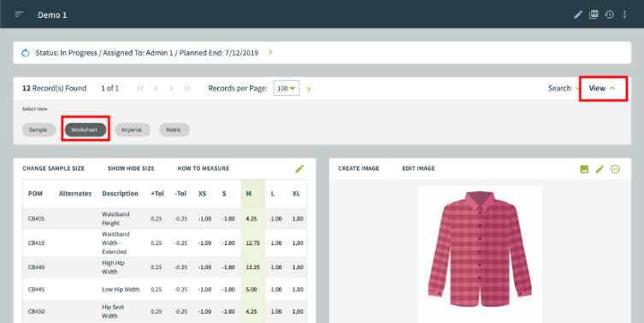Go to previous page of records
The height and width of the screenshot is (323, 644).
pos(156,88)
